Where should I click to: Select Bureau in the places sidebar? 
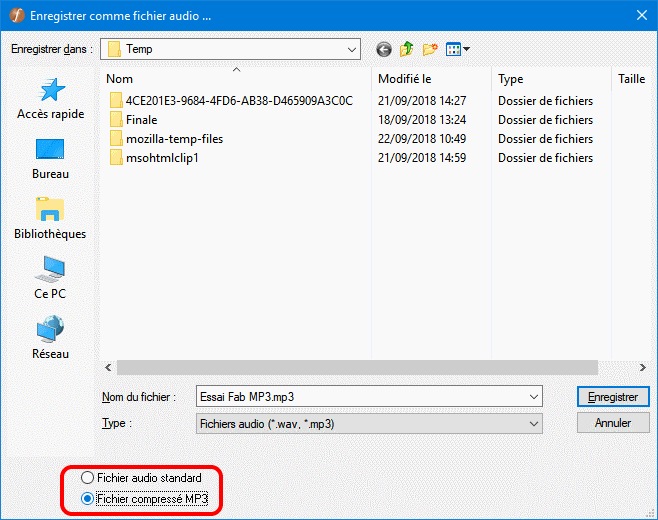[x=51, y=158]
